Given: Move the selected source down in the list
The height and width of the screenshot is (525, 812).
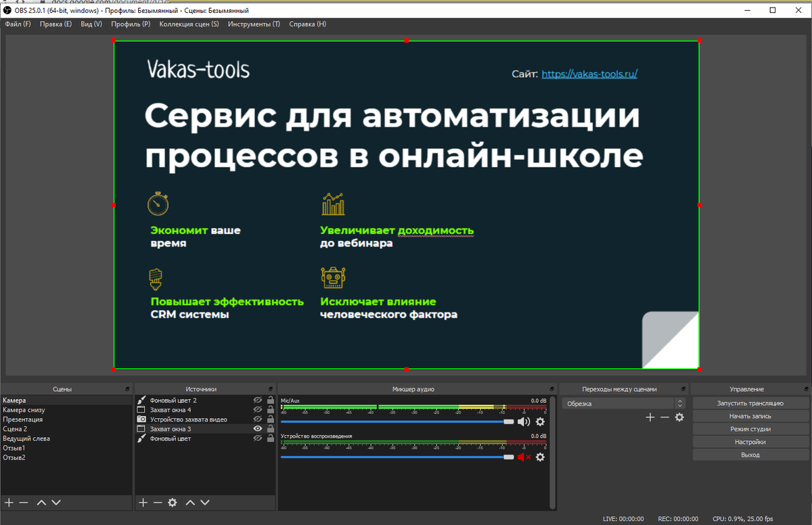Looking at the screenshot, I should pyautogui.click(x=205, y=503).
